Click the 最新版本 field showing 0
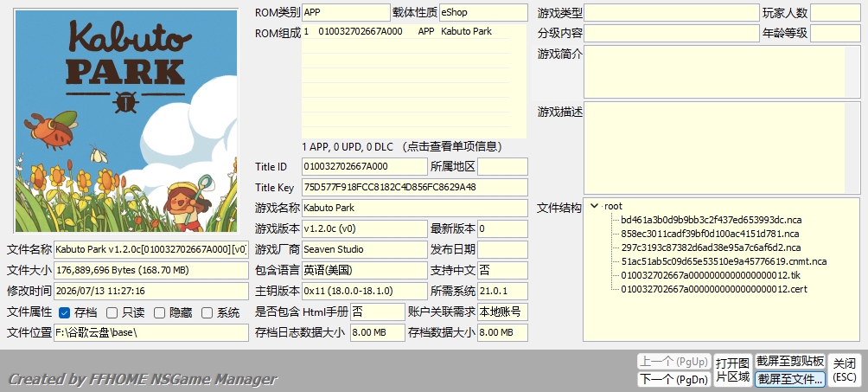868x392 pixels. (x=502, y=228)
